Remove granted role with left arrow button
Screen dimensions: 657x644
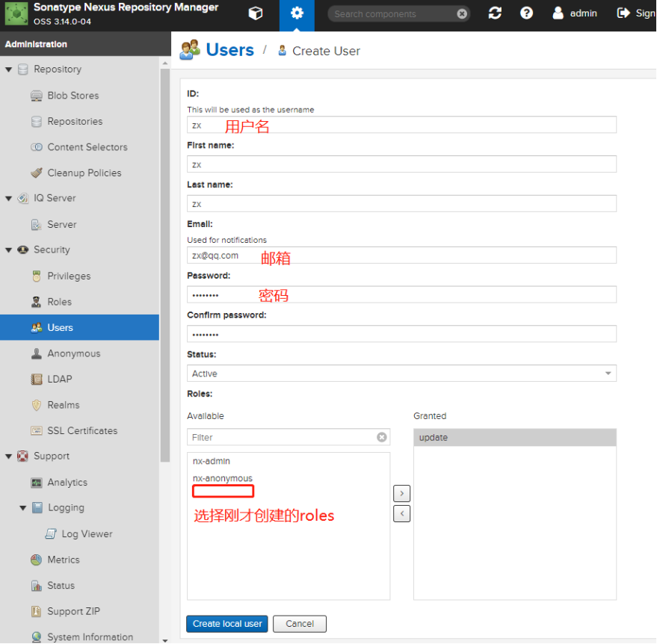401,512
